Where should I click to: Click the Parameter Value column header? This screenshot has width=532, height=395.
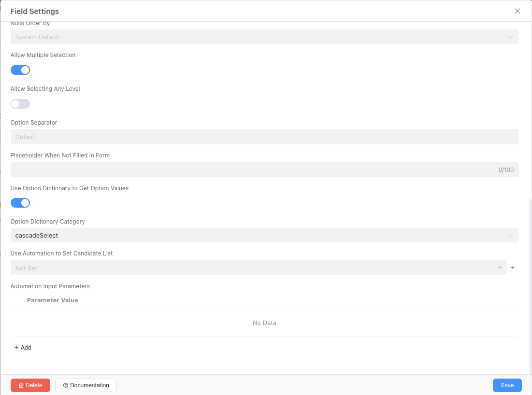53,300
